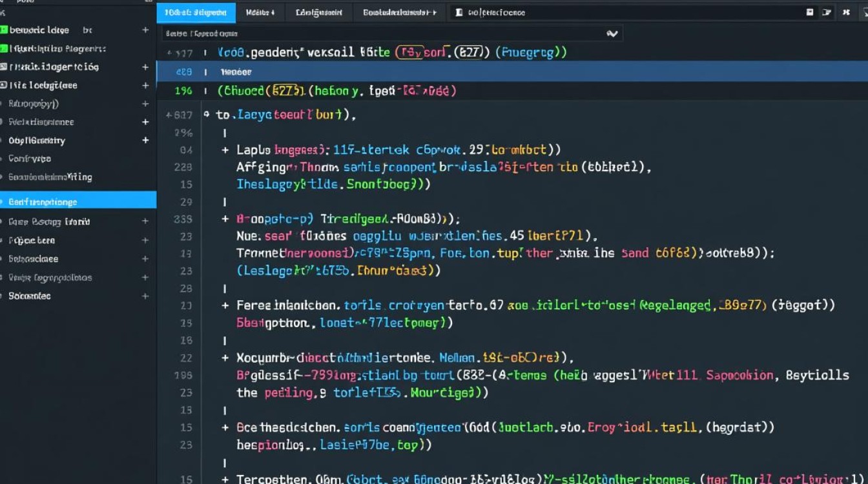Viewport: 868px width, 484px height.
Task: Click the green line number 196 in gutter
Action: pos(183,91)
